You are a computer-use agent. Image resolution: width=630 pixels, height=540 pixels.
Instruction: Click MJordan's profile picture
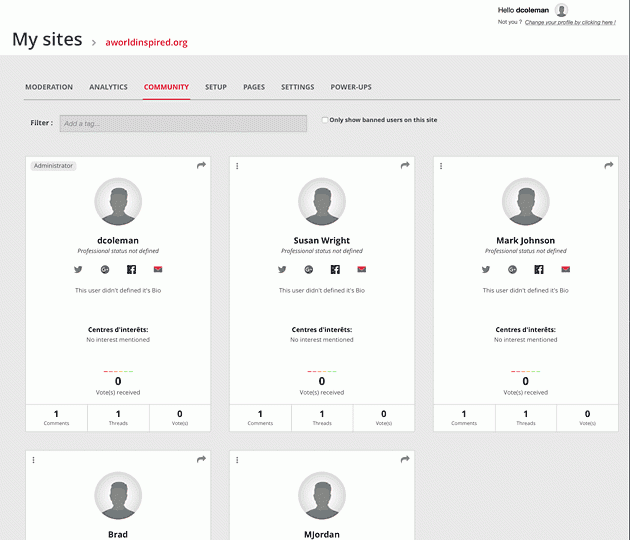(322, 496)
